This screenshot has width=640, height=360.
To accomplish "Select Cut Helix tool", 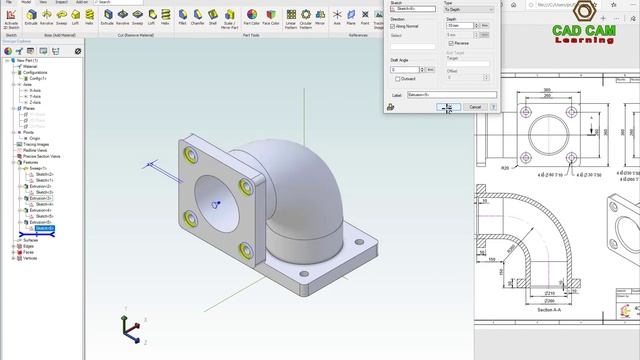I will (165, 18).
